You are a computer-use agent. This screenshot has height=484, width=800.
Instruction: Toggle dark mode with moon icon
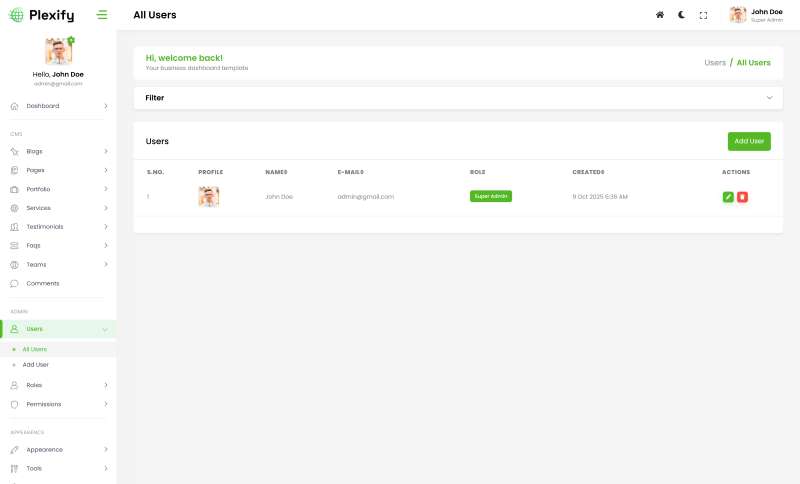tap(682, 15)
